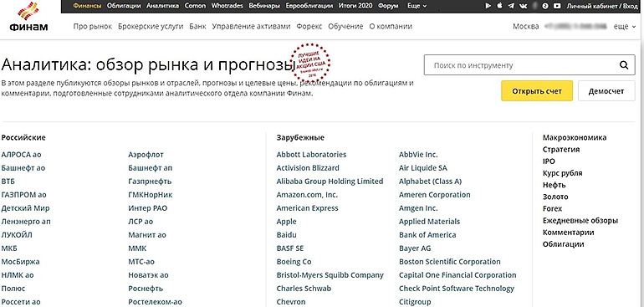
Task: Open the МосБиржа link
Action: pyautogui.click(x=21, y=262)
